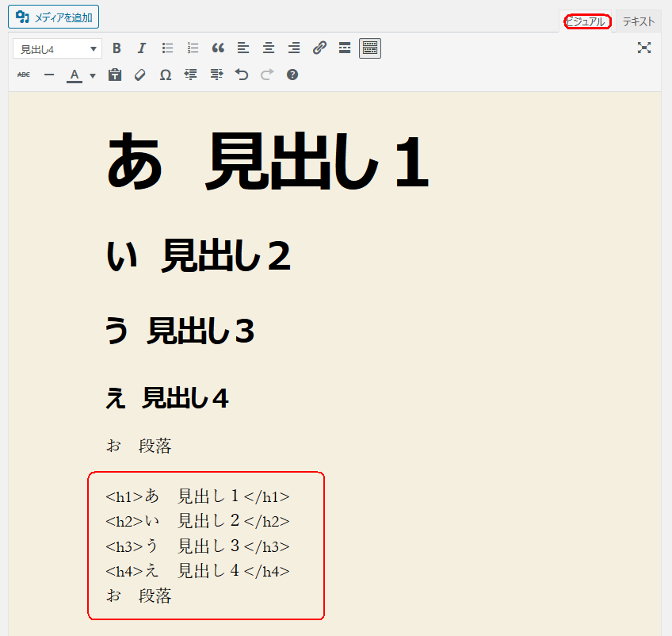Insert a bulleted list
The image size is (672, 636).
coord(167,48)
